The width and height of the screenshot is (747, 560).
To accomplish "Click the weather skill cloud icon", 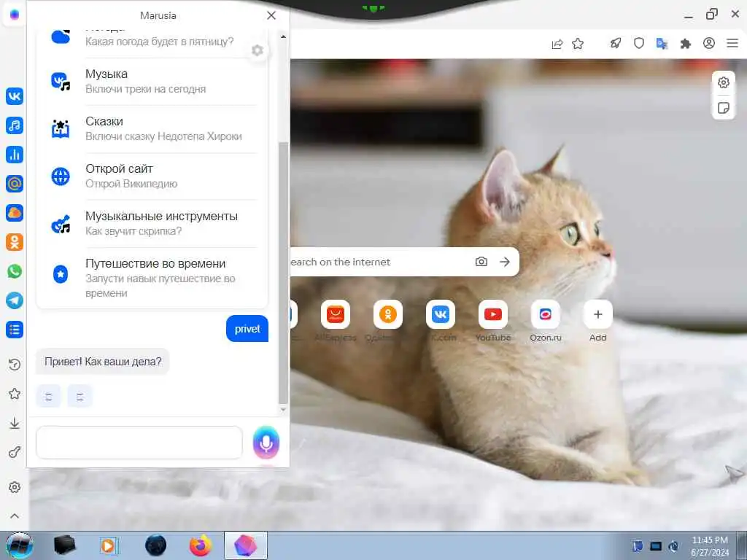I will (x=61, y=36).
